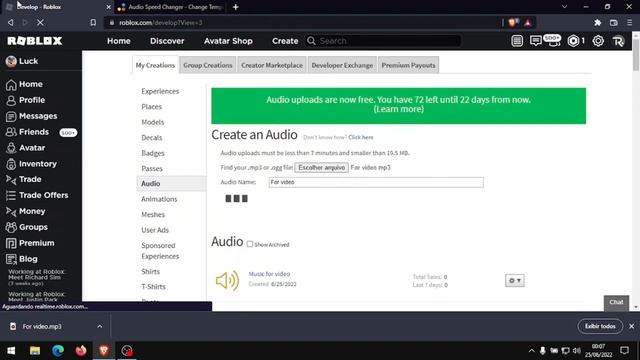Open the Creator Marketplace tab
The width and height of the screenshot is (640, 360).
click(272, 65)
